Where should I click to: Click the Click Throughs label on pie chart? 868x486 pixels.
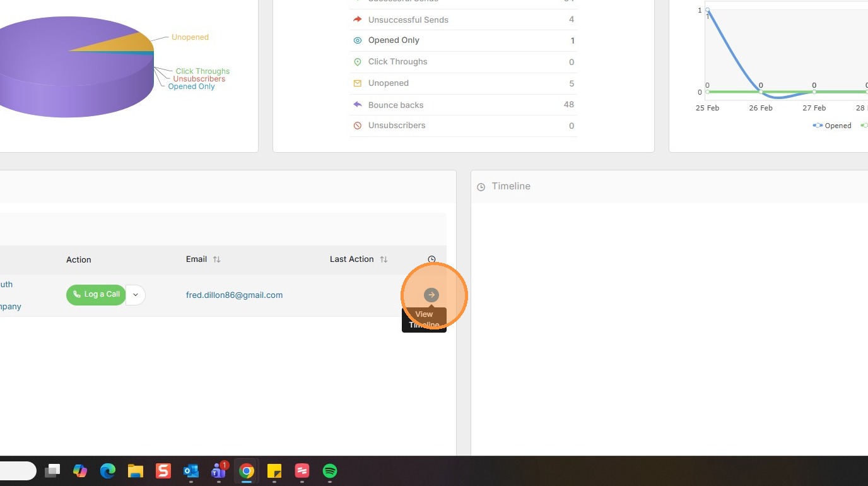pyautogui.click(x=202, y=71)
